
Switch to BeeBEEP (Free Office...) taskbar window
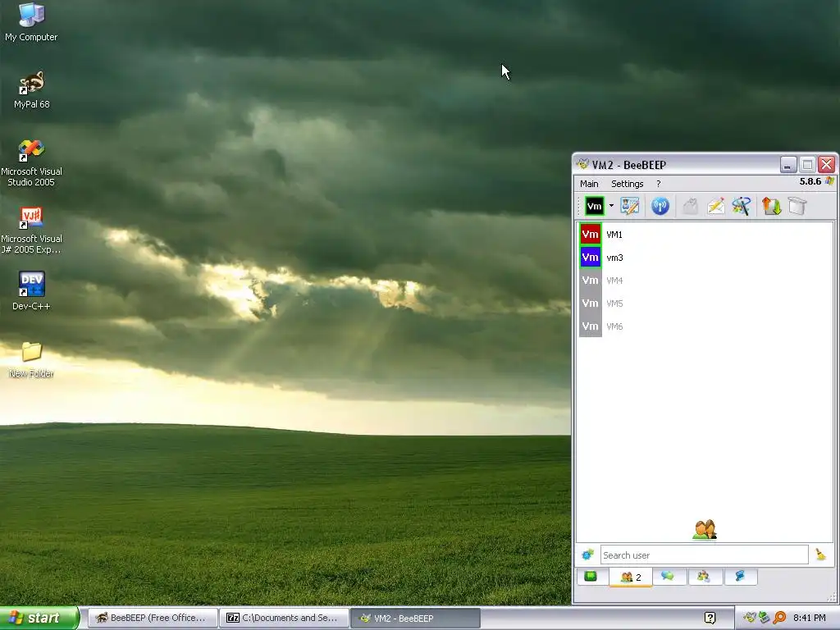pyautogui.click(x=153, y=619)
